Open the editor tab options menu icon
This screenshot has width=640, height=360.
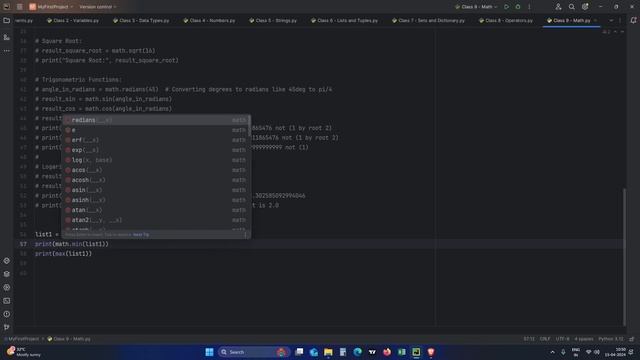(620, 20)
